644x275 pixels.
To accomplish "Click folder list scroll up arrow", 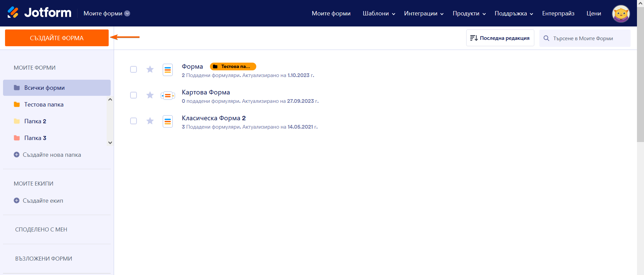I will [x=110, y=100].
